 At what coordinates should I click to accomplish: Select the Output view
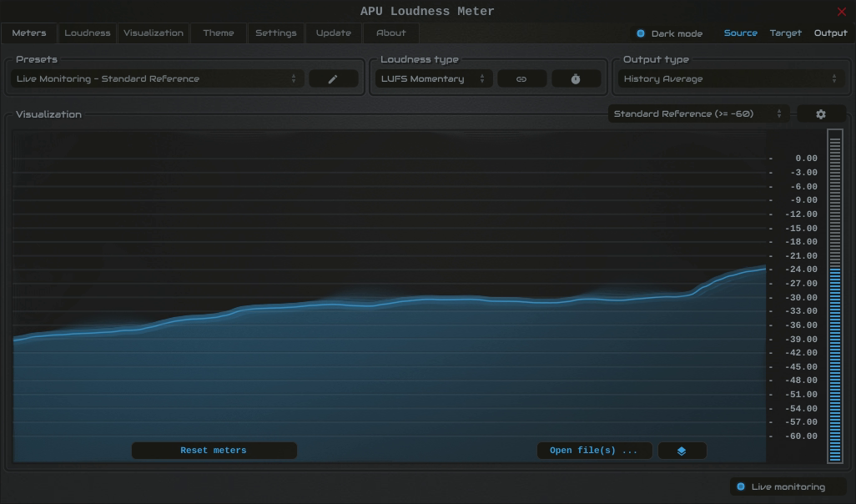coord(830,33)
